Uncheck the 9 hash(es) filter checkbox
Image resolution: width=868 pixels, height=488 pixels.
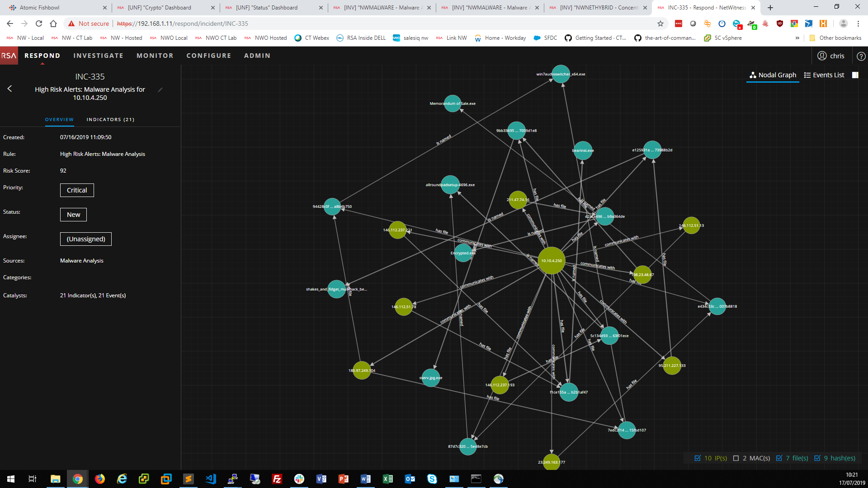[817, 458]
